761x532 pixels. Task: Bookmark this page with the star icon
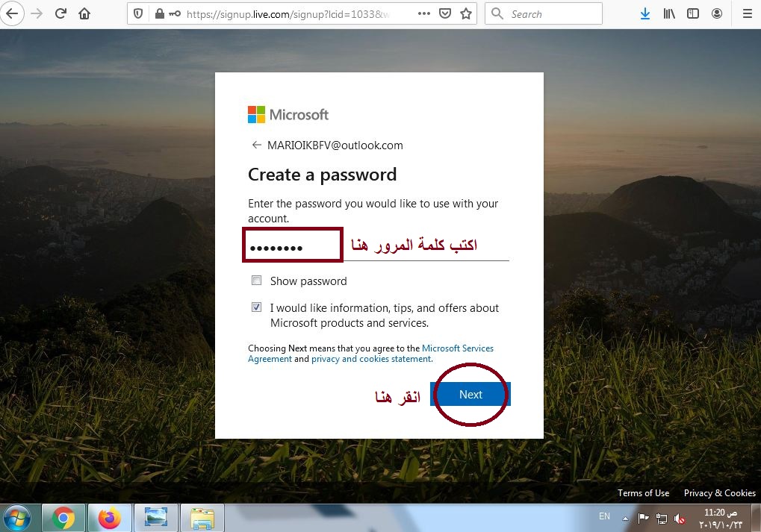(x=466, y=13)
